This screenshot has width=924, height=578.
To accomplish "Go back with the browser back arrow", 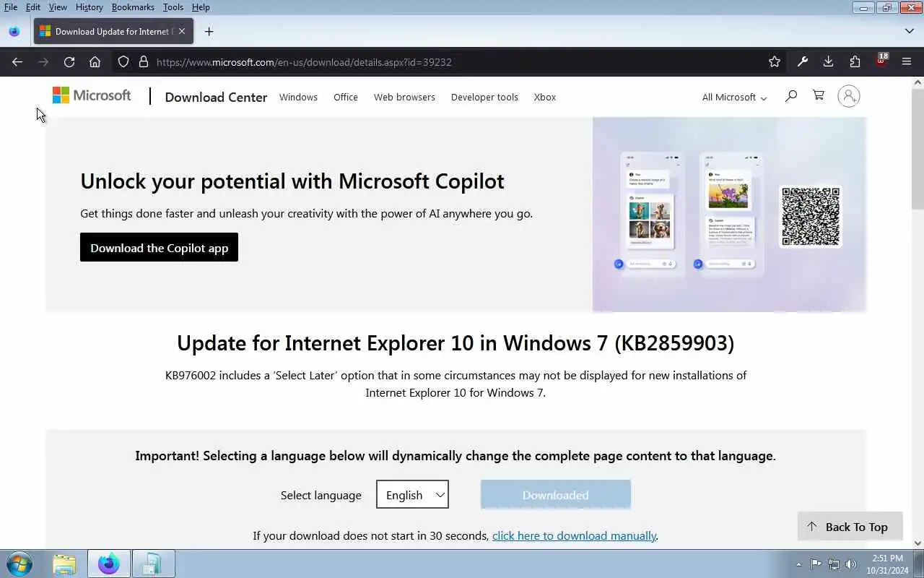I will click(x=17, y=62).
